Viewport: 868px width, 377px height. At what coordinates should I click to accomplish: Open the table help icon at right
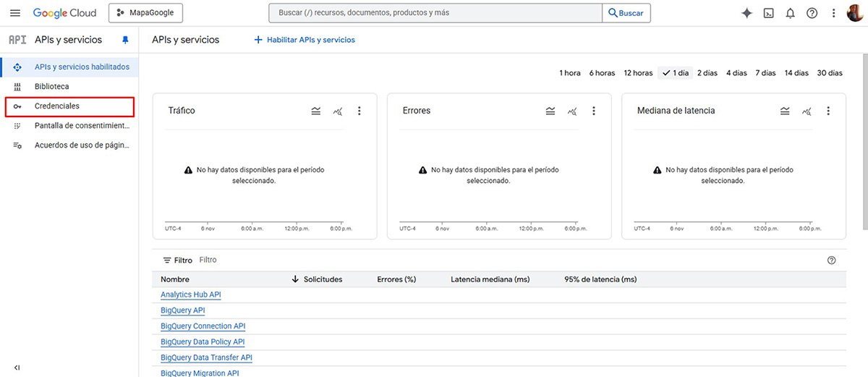[831, 260]
